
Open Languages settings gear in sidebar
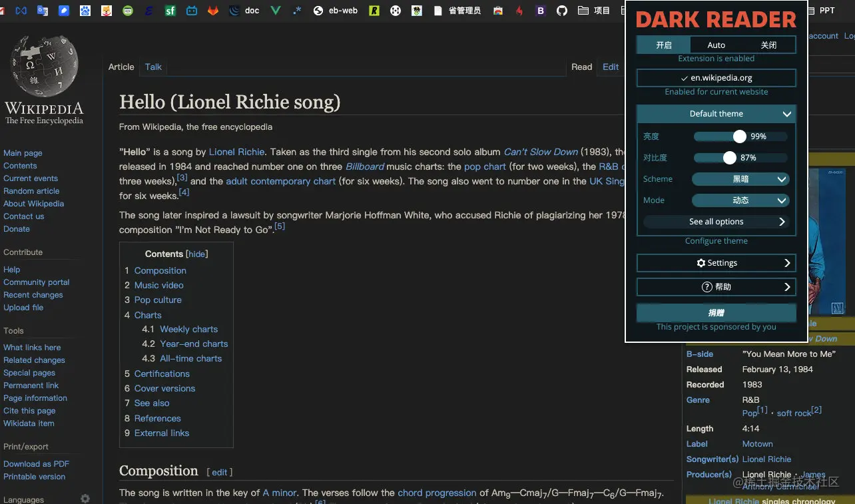tap(85, 499)
